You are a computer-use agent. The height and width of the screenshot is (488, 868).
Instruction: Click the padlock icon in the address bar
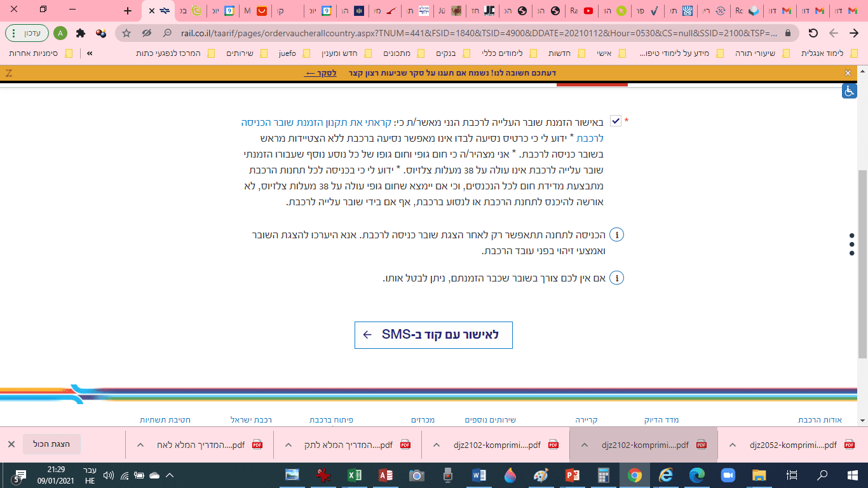(789, 33)
